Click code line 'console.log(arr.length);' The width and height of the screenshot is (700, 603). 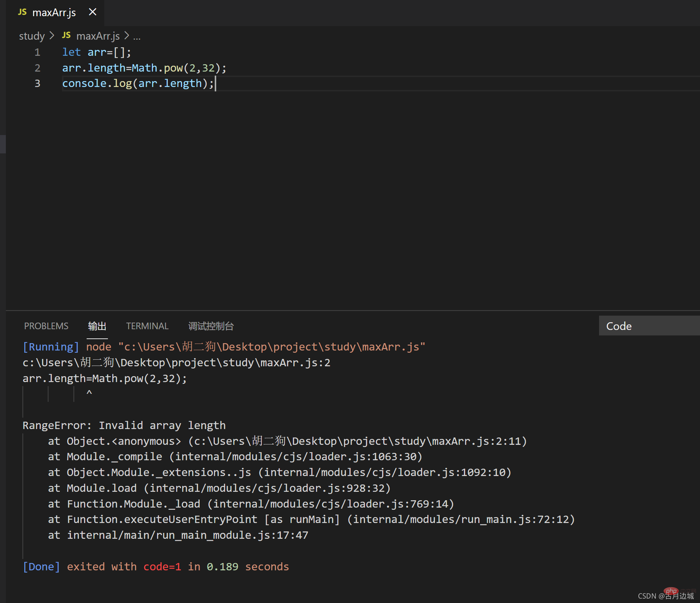coord(138,83)
